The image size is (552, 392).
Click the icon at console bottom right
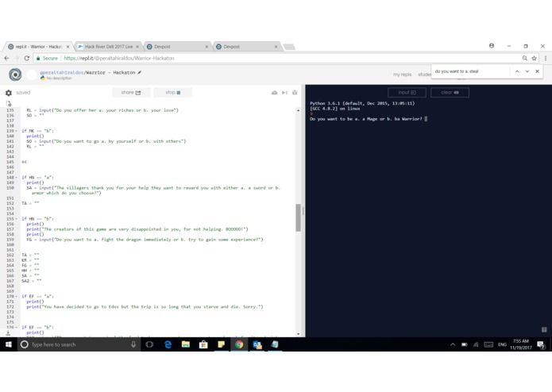(x=544, y=330)
